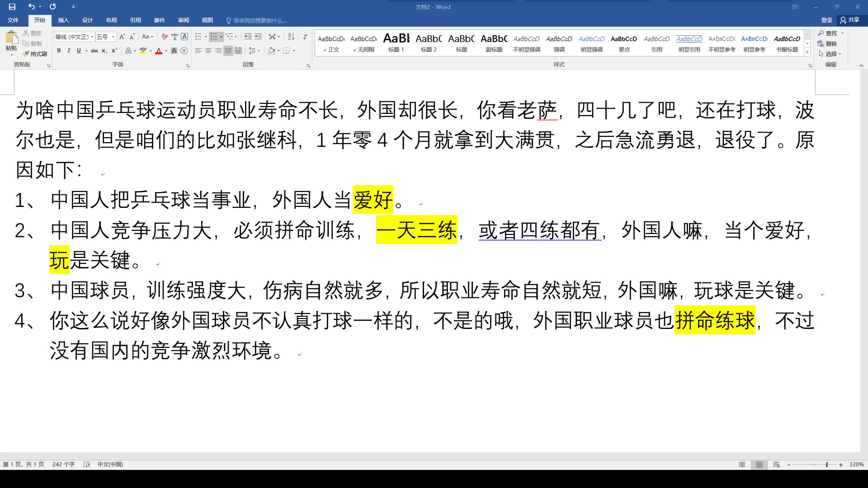This screenshot has width=868, height=488.
Task: Switch to Read Mode view icon
Action: pyautogui.click(x=742, y=465)
